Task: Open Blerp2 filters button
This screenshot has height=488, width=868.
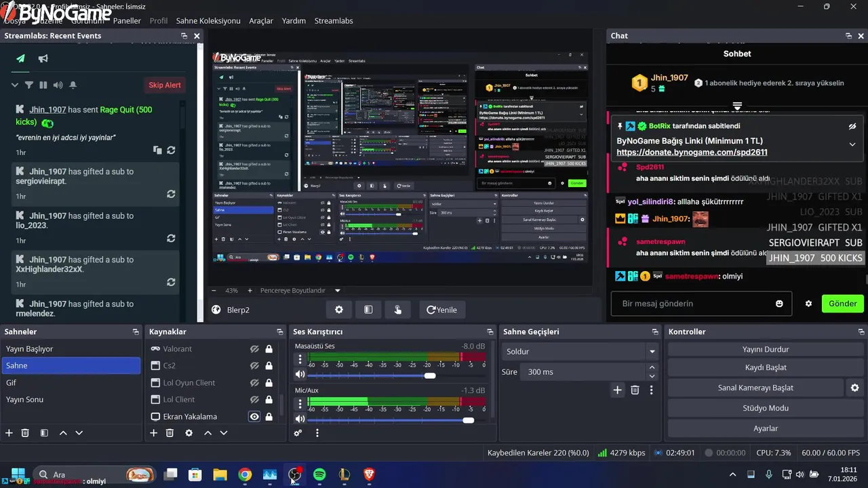Action: (368, 310)
